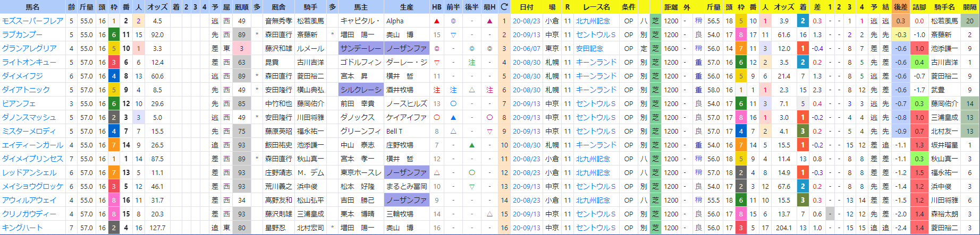Sort by the 馬主 column header
Screen dimensions: 980x235
pyautogui.click(x=360, y=7)
